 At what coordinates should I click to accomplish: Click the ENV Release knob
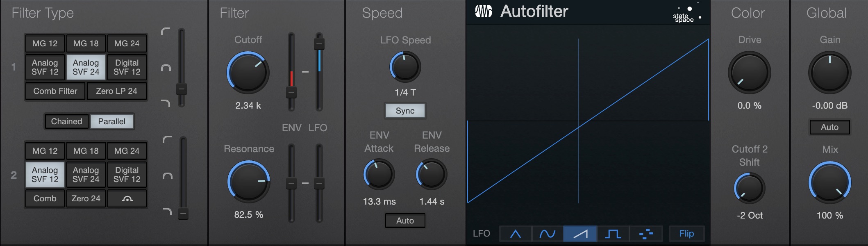(x=432, y=175)
